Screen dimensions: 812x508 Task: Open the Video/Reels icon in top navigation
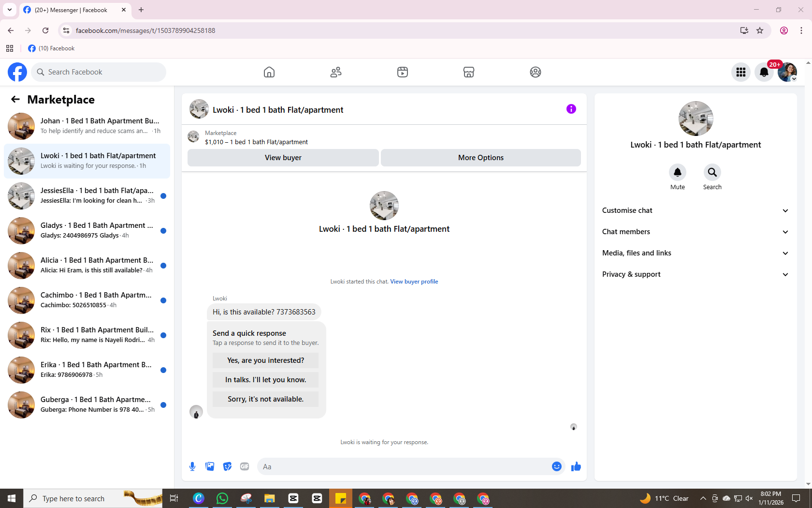[x=403, y=72]
